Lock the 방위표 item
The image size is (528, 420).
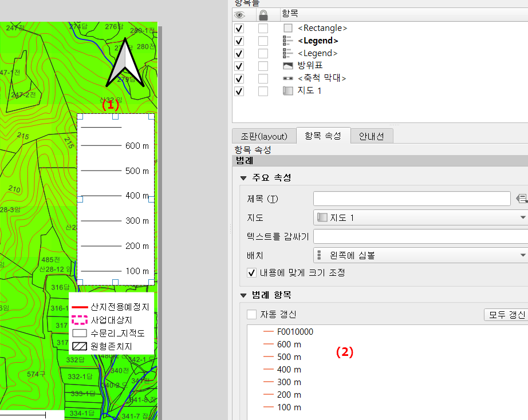point(263,66)
